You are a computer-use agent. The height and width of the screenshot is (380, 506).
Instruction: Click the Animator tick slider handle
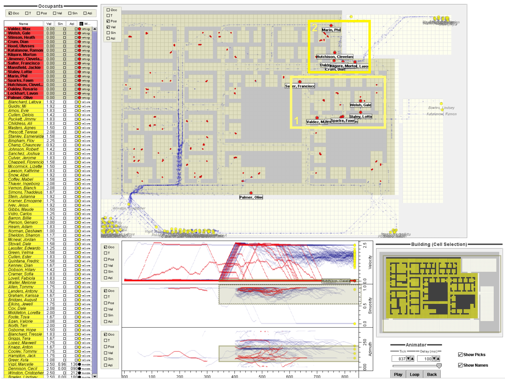[439, 366]
